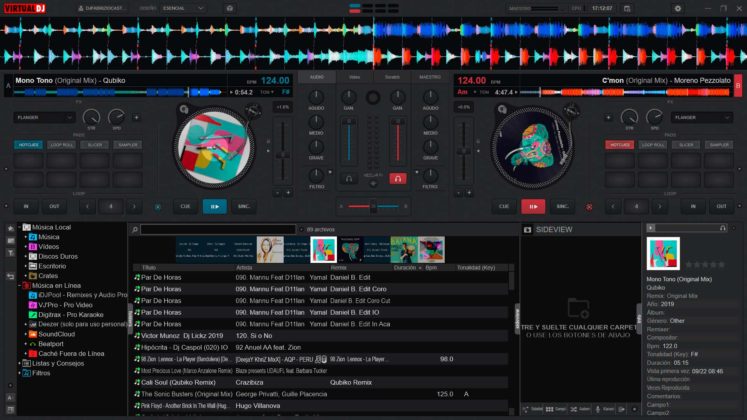The image size is (747, 420).
Task: Click the slip mode icon on right deck
Action: [502, 110]
